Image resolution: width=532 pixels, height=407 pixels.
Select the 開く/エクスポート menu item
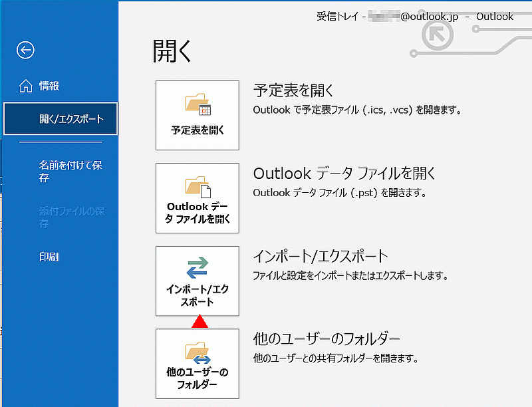pyautogui.click(x=61, y=118)
